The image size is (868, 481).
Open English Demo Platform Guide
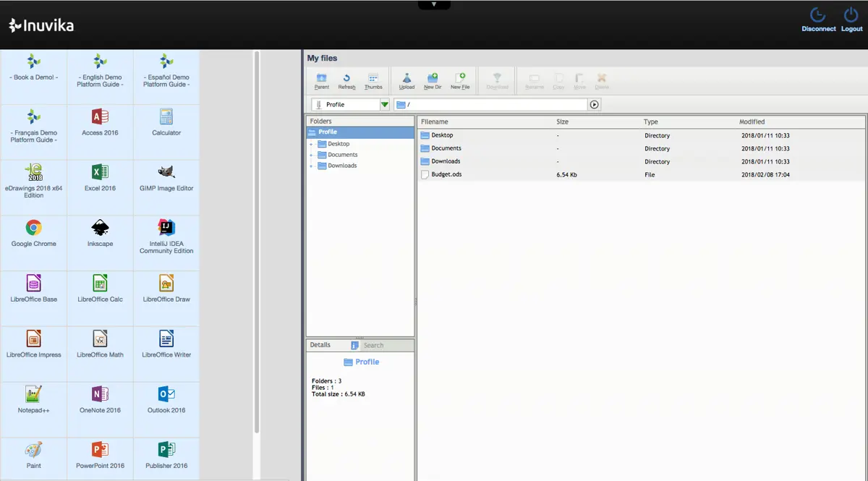100,77
